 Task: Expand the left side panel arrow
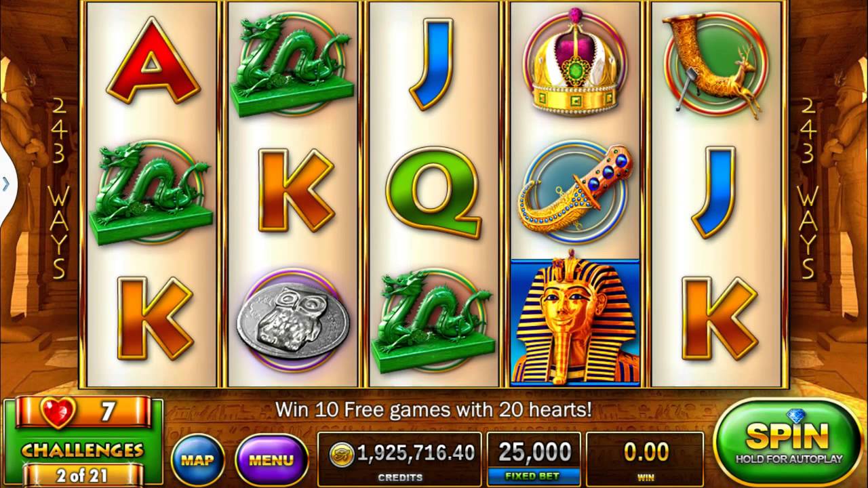click(x=6, y=183)
